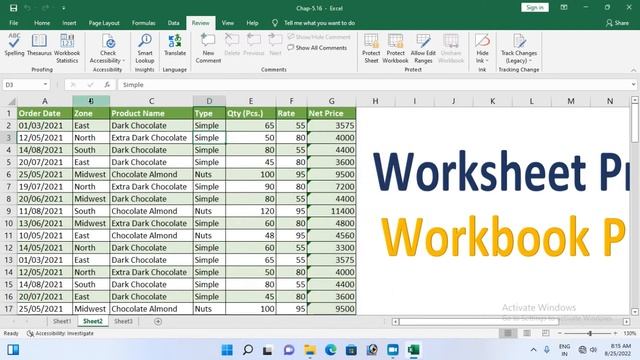Viewport: 640px width, 360px height.
Task: Click the formula bar input containing Simple
Action: (x=374, y=84)
